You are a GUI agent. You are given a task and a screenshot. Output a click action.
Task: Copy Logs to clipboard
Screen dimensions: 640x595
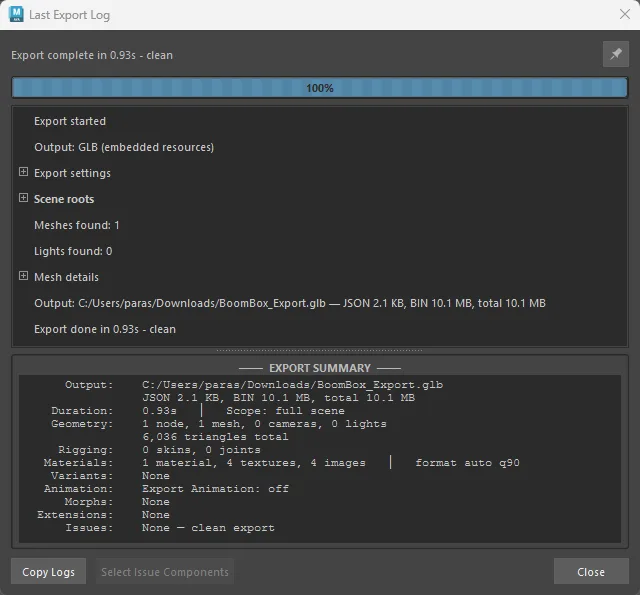pos(49,572)
